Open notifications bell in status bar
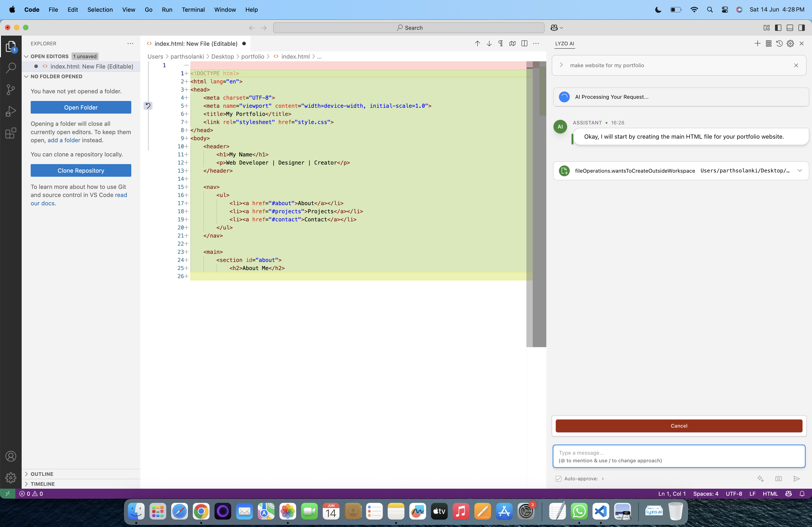The height and width of the screenshot is (527, 812). [802, 494]
